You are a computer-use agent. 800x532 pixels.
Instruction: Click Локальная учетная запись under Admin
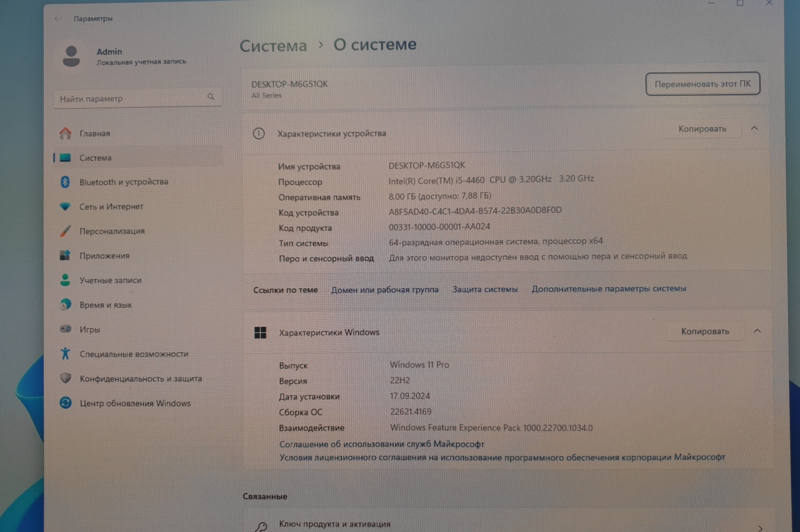[x=141, y=62]
